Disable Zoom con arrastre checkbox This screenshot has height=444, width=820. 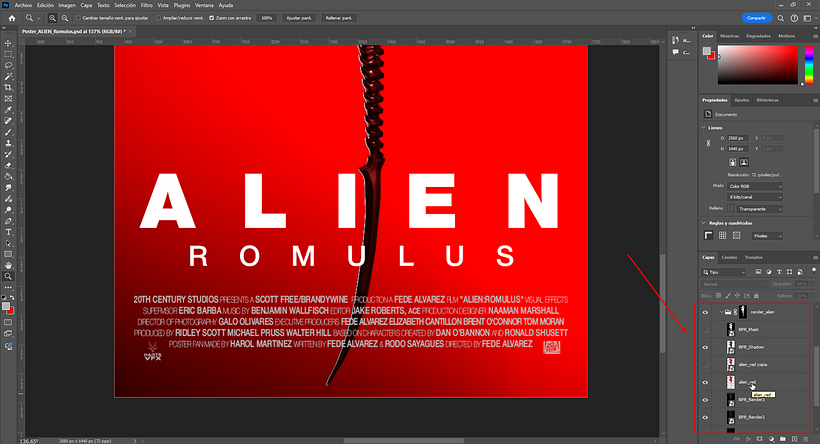(x=211, y=18)
